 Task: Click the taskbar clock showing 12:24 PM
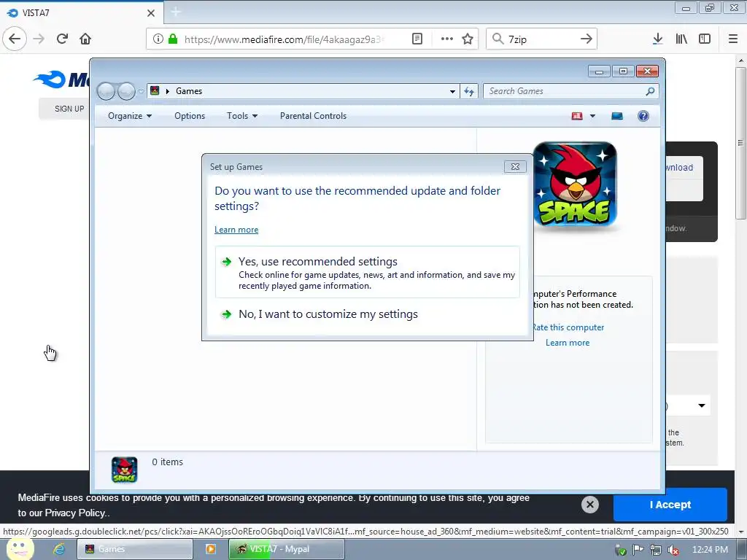(x=710, y=550)
